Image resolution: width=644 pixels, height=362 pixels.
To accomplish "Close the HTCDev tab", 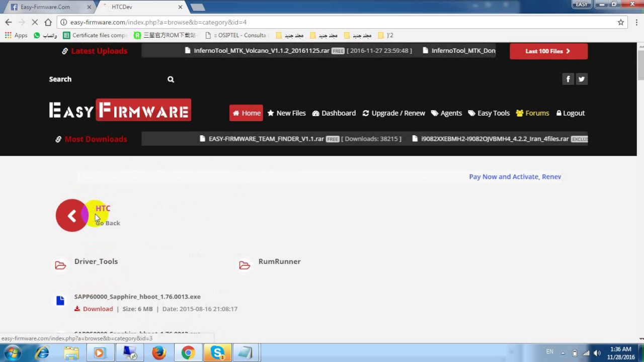I will (180, 7).
